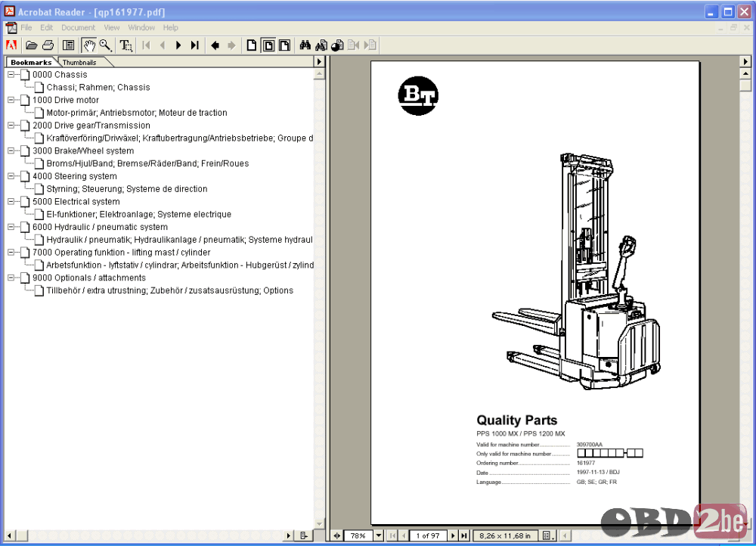Click the status bar navigation pane button
Image resolution: width=756 pixels, height=546 pixels.
(336, 535)
